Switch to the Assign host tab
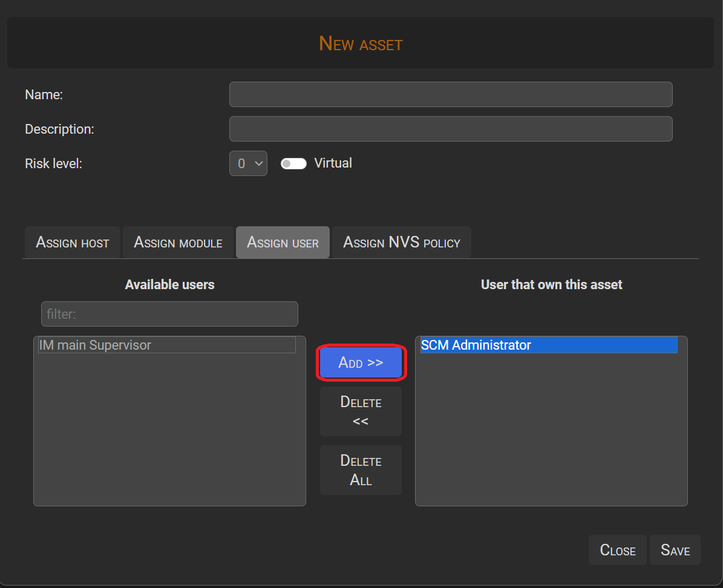 coord(72,242)
